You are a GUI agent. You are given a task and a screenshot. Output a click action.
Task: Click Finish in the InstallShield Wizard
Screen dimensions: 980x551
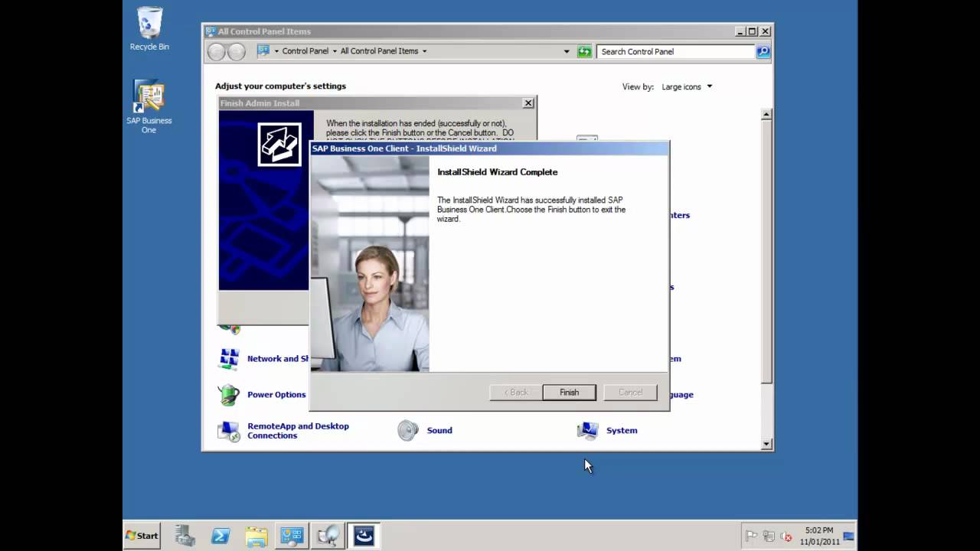[x=569, y=393]
